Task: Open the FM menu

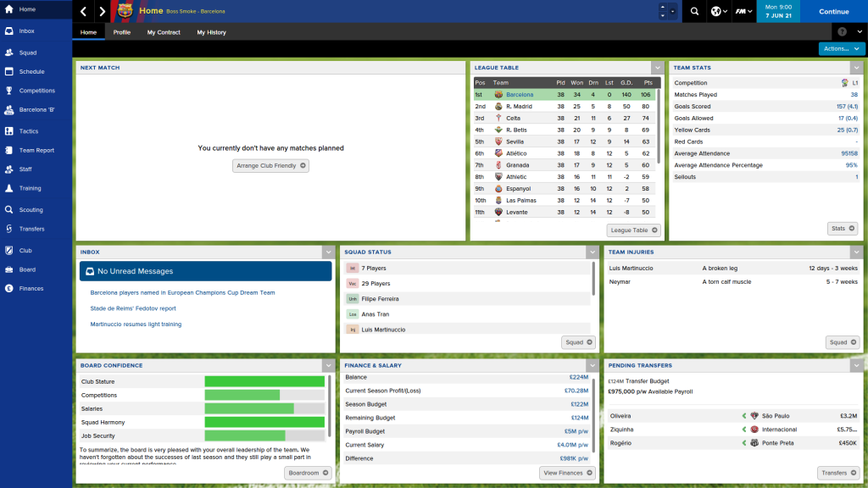Action: (743, 11)
